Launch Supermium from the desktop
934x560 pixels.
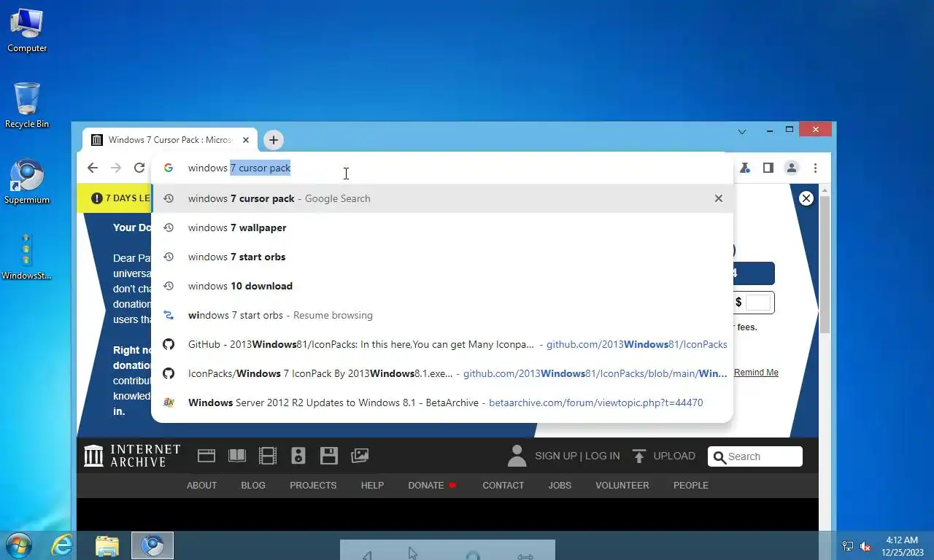[x=27, y=182]
